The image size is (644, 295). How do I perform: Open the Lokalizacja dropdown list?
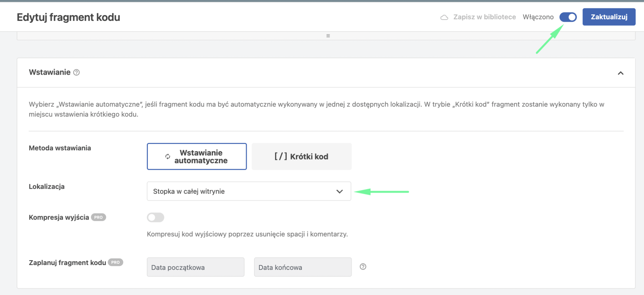248,191
